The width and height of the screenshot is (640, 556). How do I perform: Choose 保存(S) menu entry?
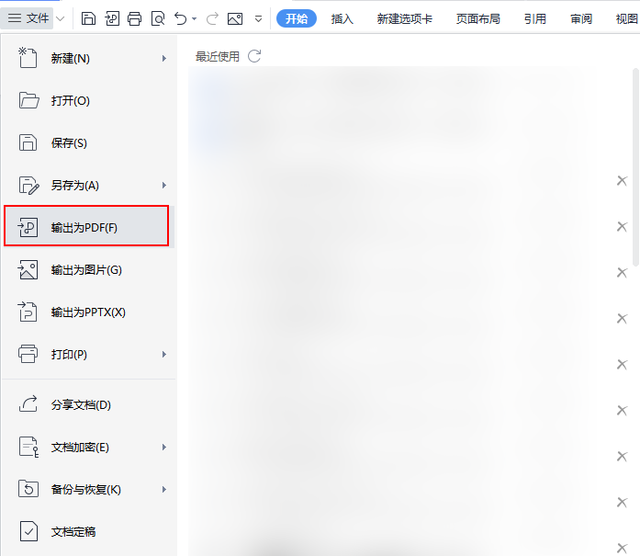pyautogui.click(x=90, y=143)
